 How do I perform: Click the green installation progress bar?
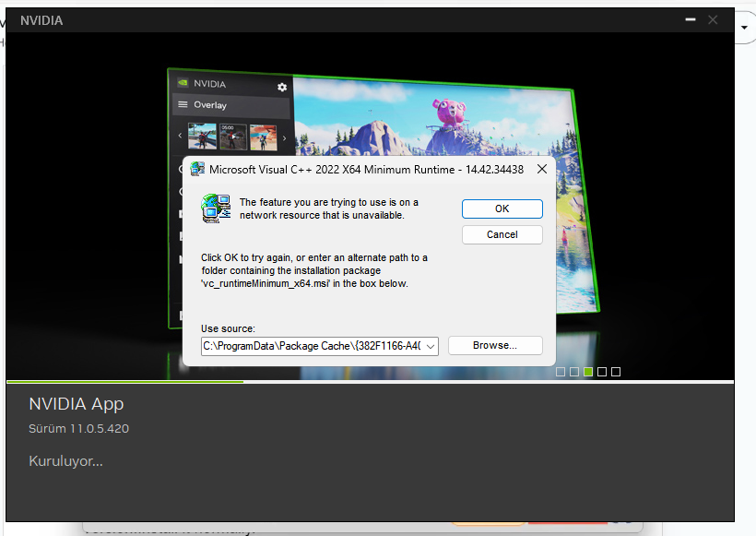click(124, 382)
